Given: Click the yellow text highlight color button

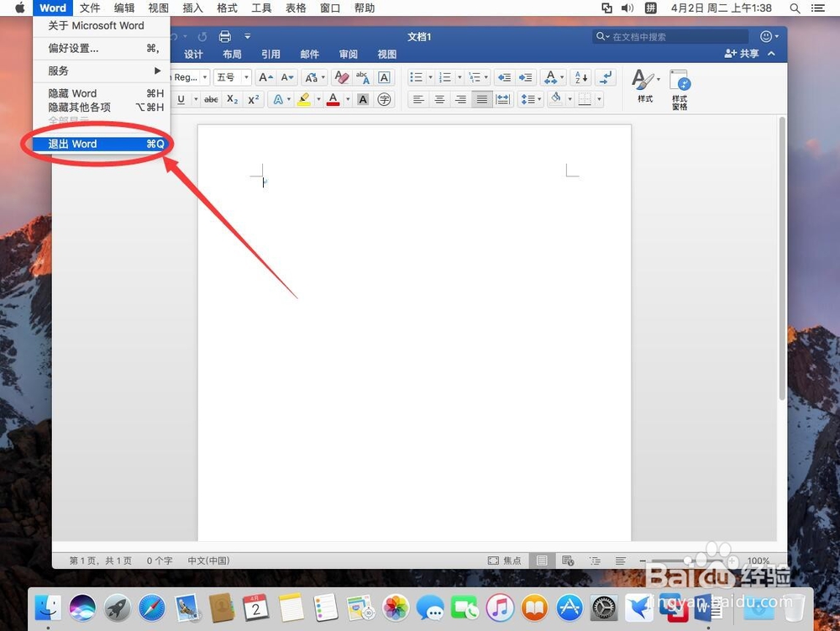Looking at the screenshot, I should pyautogui.click(x=304, y=100).
